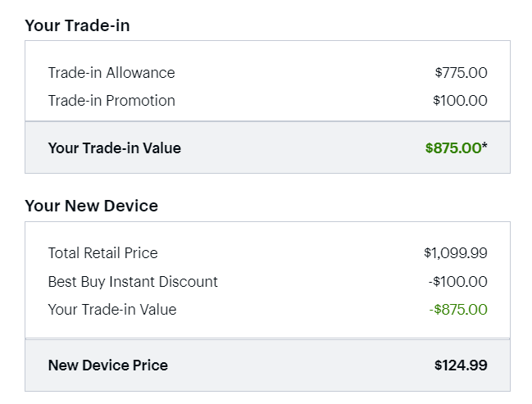This screenshot has height=404, width=532.
Task: Click the "Your New Device" section heading
Action: click(x=91, y=206)
